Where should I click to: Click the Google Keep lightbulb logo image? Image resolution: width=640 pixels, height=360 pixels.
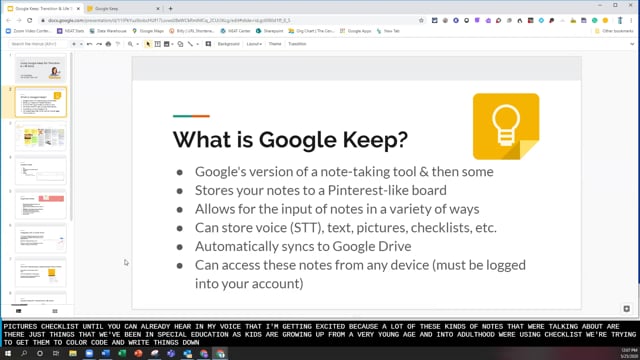point(506,127)
